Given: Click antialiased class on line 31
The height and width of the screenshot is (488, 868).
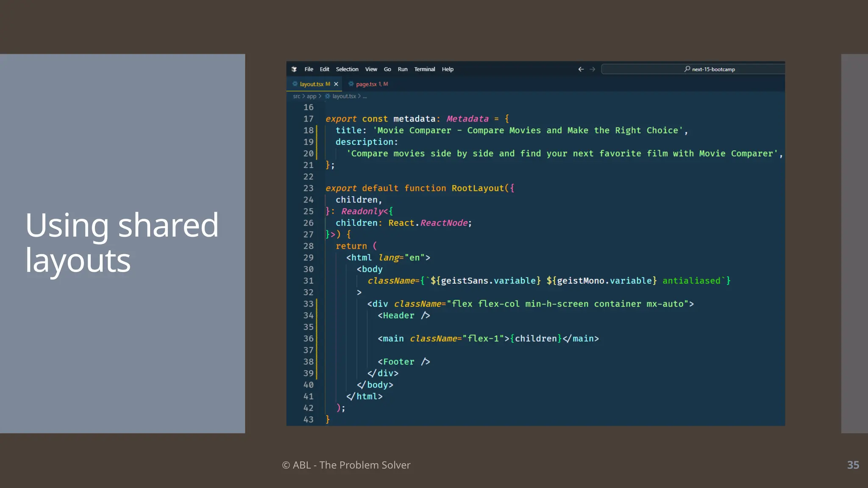Looking at the screenshot, I should (x=691, y=281).
